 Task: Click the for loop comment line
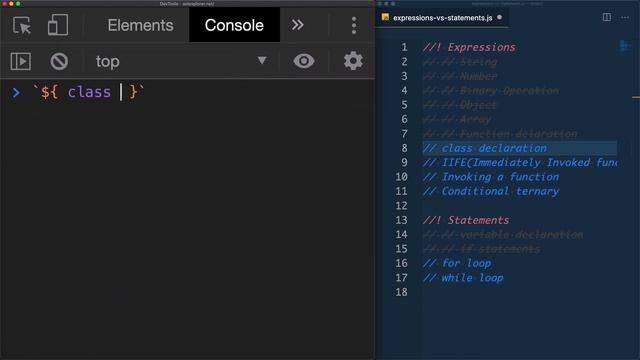coord(457,264)
